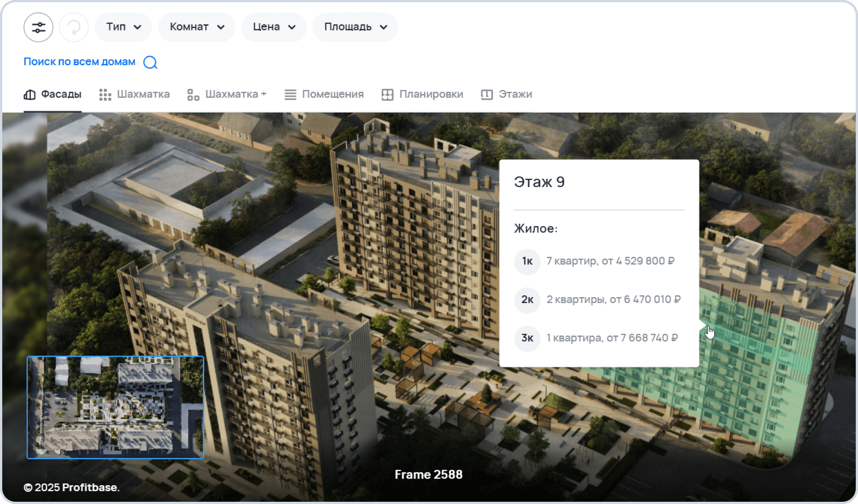Open the filter settings sliders icon
858x504 pixels.
pos(38,27)
